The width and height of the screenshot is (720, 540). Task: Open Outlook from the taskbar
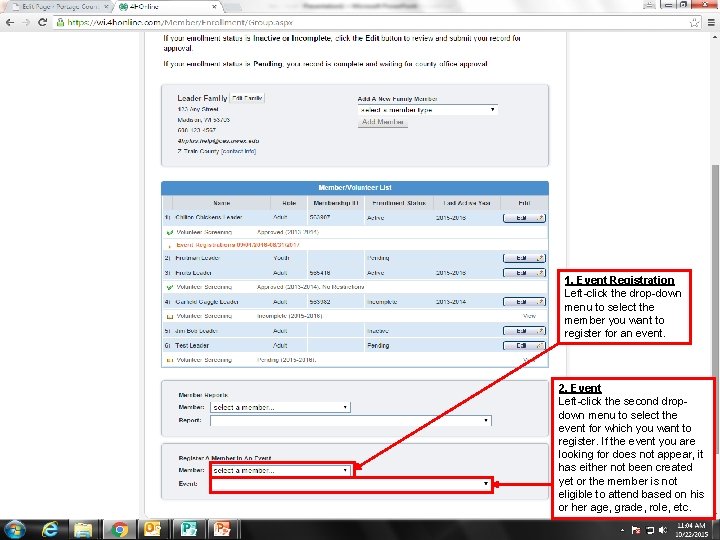(152, 529)
